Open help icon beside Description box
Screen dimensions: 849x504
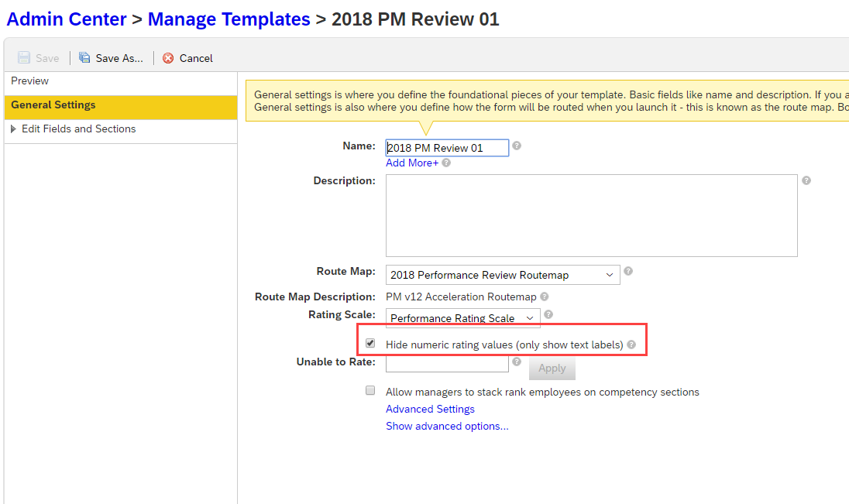806,180
